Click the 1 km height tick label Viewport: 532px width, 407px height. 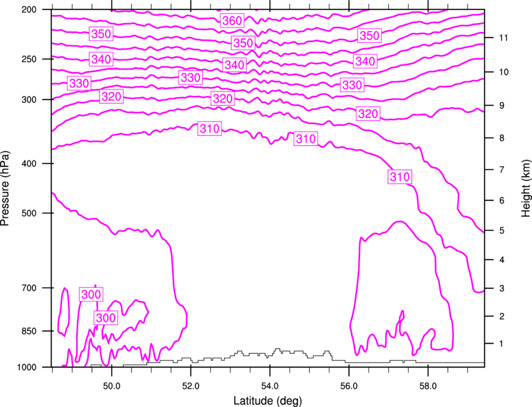pyautogui.click(x=501, y=344)
